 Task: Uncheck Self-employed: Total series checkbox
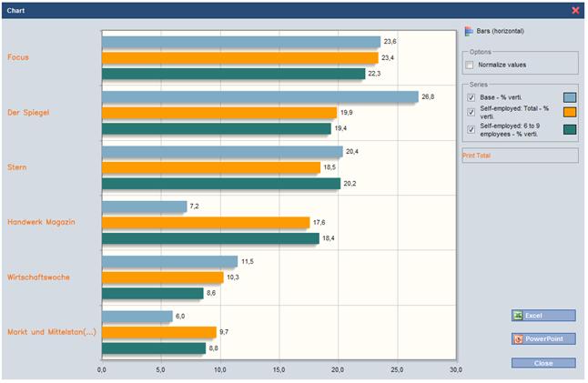(x=471, y=112)
